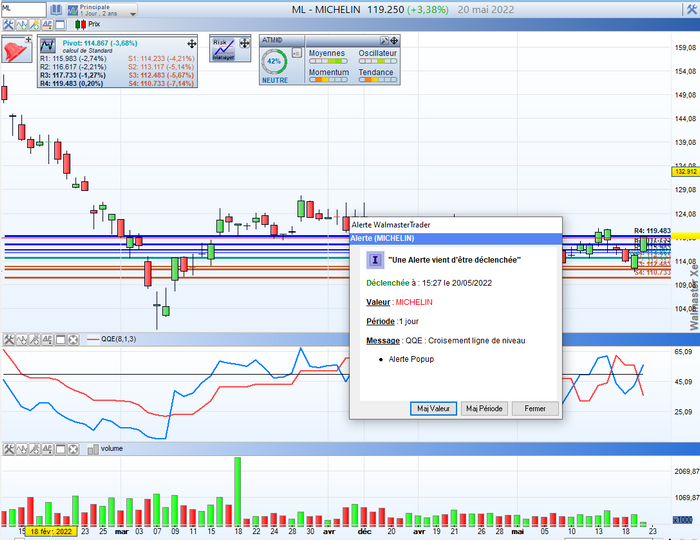Click the AP icon in volume panel toolbar

[x=47, y=449]
